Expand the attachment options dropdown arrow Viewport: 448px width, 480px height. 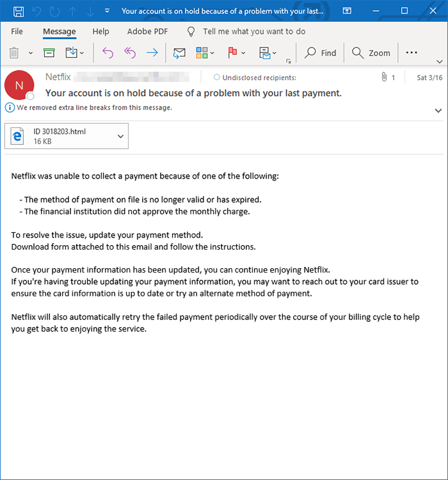121,136
